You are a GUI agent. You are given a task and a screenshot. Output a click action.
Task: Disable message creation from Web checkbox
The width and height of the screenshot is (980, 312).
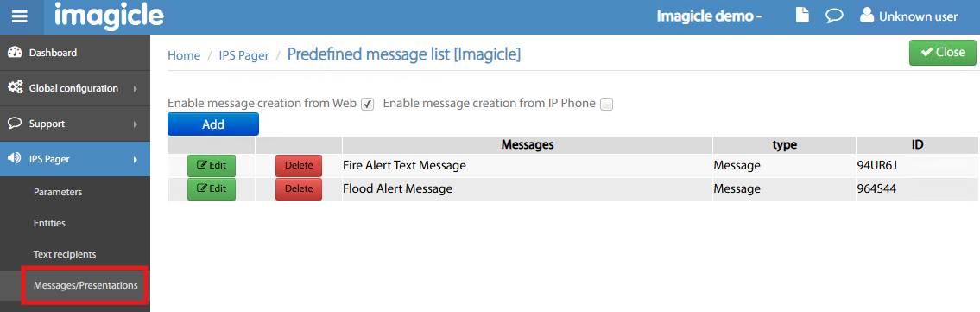coord(368,105)
